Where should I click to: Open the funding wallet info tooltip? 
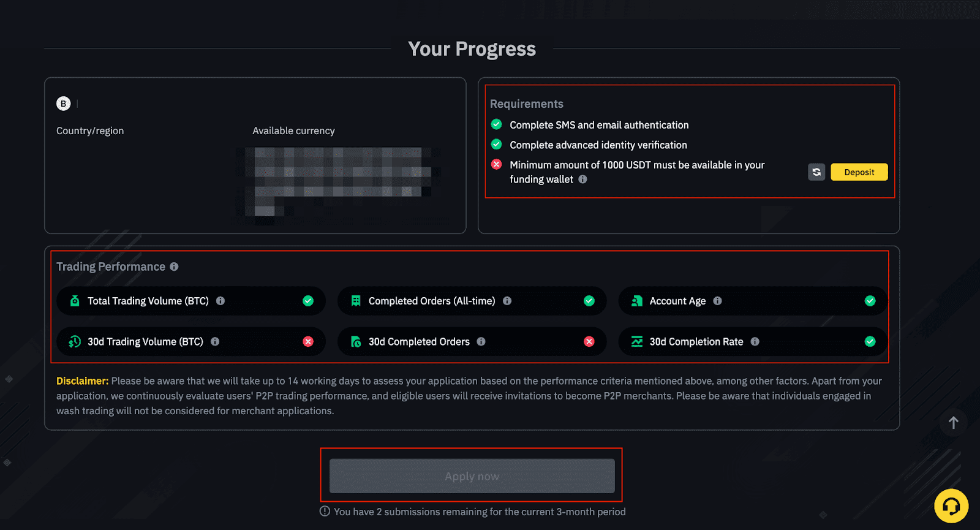[582, 180]
